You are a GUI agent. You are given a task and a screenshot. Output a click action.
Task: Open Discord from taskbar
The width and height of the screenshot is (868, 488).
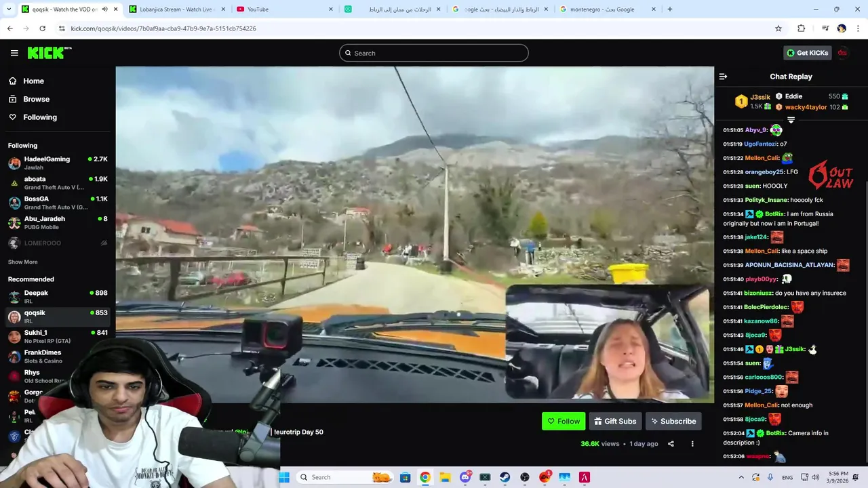click(x=465, y=477)
